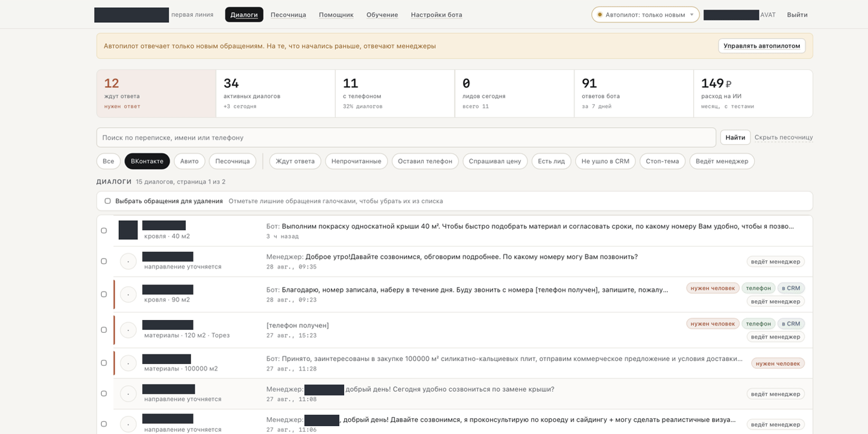The width and height of the screenshot is (868, 434).
Task: Open the 12 ждут ответа stat card
Action: pyautogui.click(x=156, y=93)
